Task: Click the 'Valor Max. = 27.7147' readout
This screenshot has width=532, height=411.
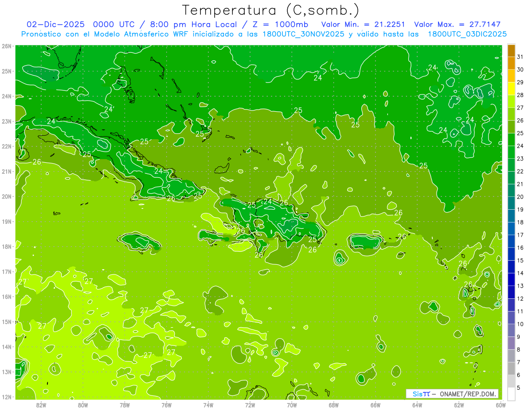Action: pyautogui.click(x=457, y=24)
